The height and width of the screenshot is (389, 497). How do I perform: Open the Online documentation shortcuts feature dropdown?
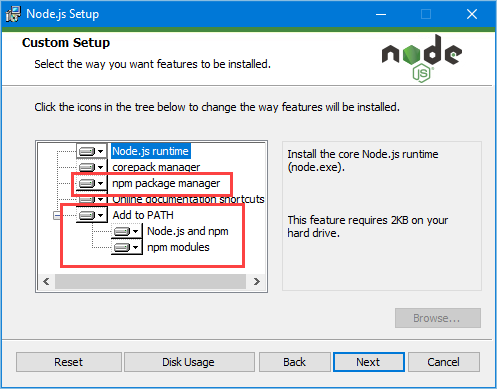[91, 199]
